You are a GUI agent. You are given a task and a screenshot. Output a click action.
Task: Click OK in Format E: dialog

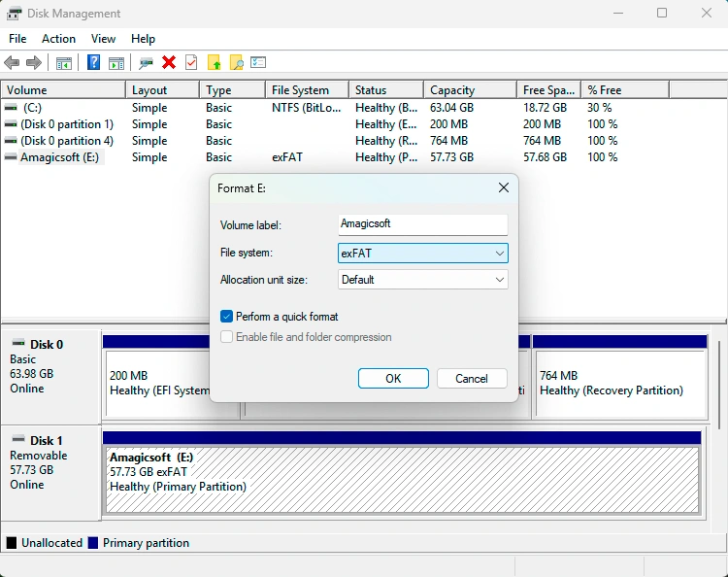click(393, 378)
